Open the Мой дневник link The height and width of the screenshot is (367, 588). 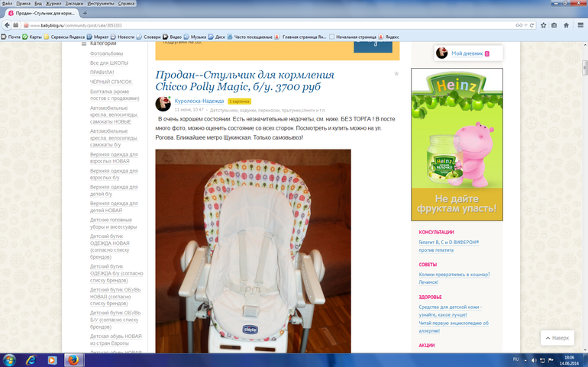pyautogui.click(x=467, y=53)
